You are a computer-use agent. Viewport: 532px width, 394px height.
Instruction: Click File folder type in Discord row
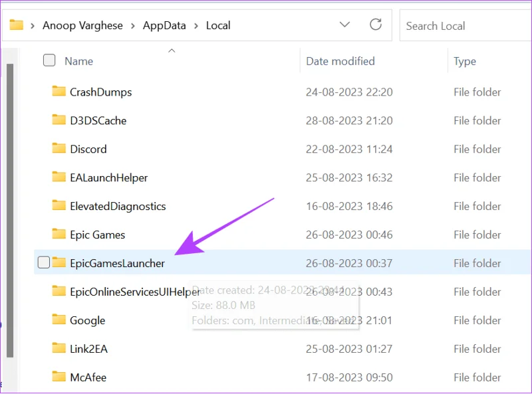point(477,149)
